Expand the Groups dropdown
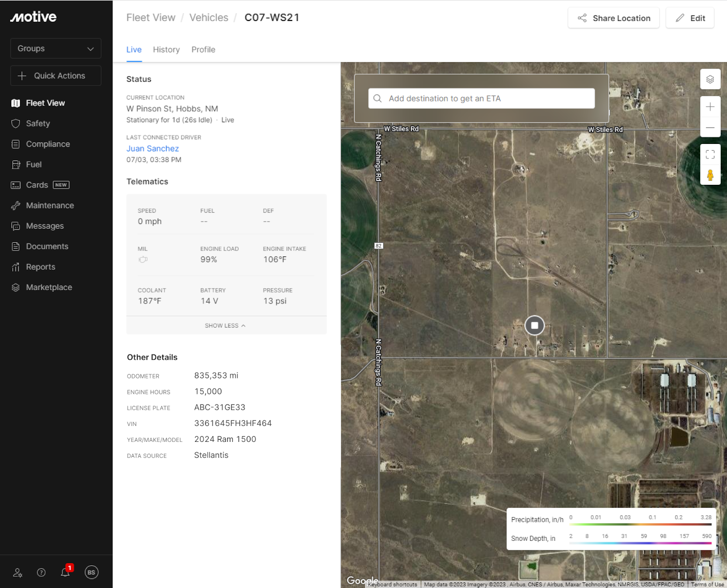The image size is (727, 588). pos(55,49)
